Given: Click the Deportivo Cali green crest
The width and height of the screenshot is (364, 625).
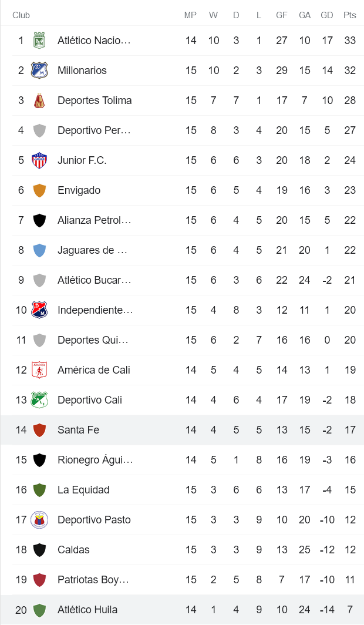Looking at the screenshot, I should click(x=41, y=400).
